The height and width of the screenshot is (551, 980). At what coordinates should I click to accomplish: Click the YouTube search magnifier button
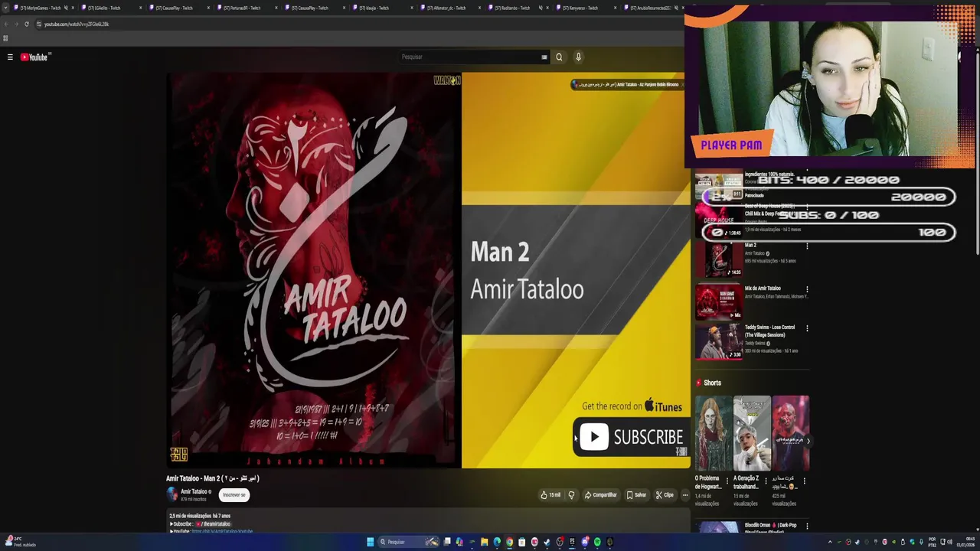click(x=559, y=57)
